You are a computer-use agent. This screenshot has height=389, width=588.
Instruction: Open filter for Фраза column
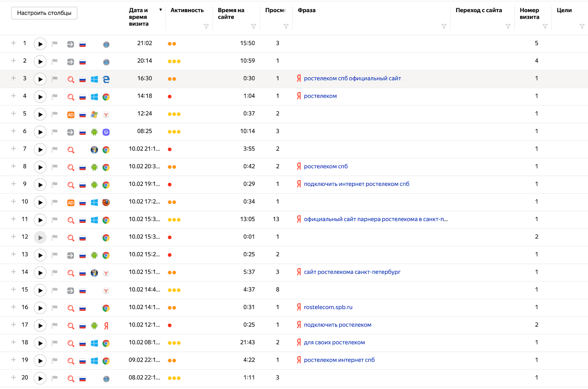(444, 26)
